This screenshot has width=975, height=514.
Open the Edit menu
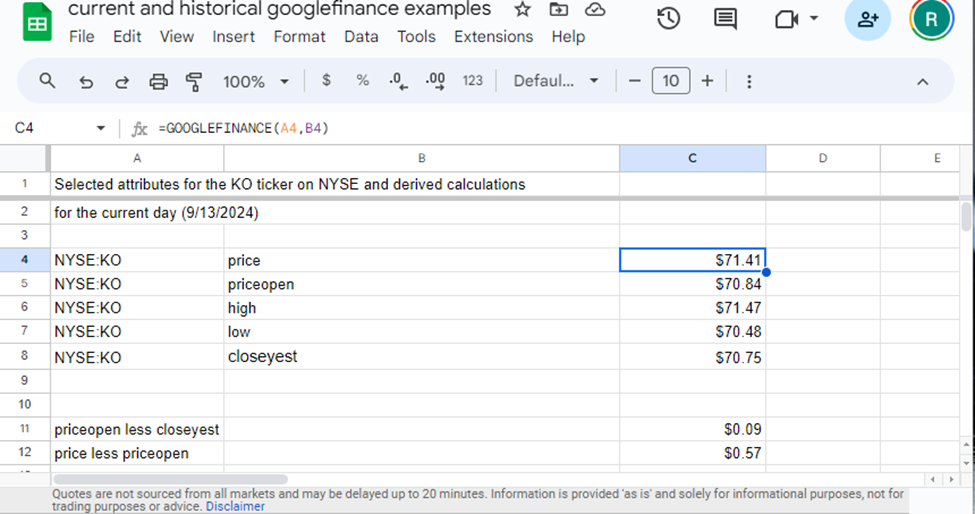[127, 37]
